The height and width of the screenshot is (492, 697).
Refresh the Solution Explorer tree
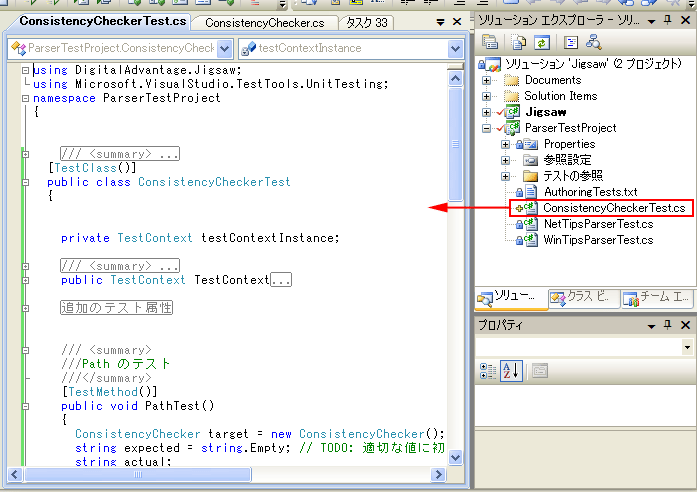click(542, 42)
